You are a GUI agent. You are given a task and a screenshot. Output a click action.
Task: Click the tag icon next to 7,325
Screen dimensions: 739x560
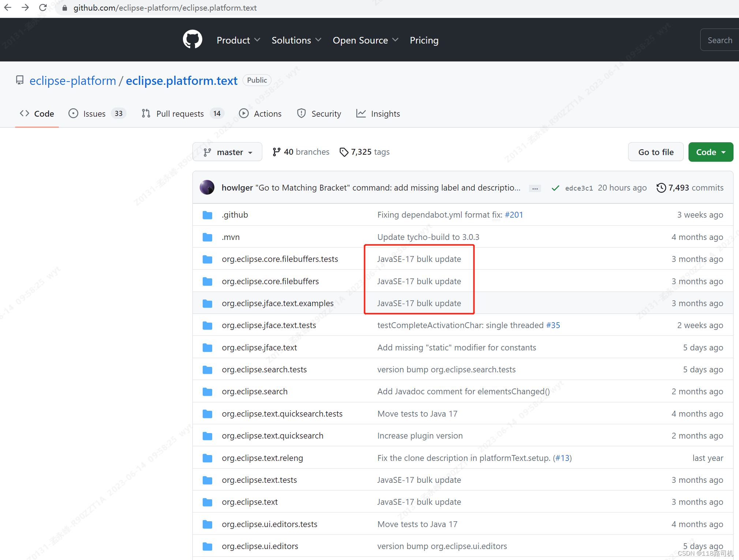point(344,152)
